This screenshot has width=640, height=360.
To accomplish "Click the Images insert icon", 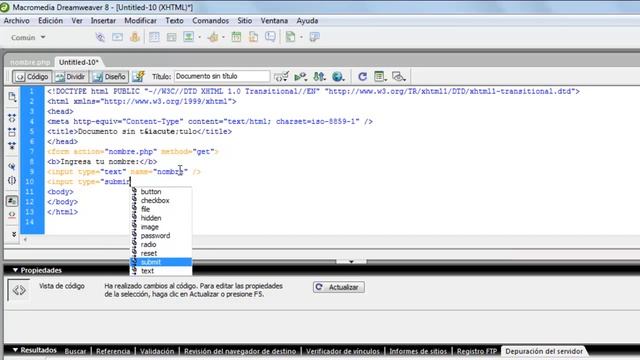I will tap(189, 37).
